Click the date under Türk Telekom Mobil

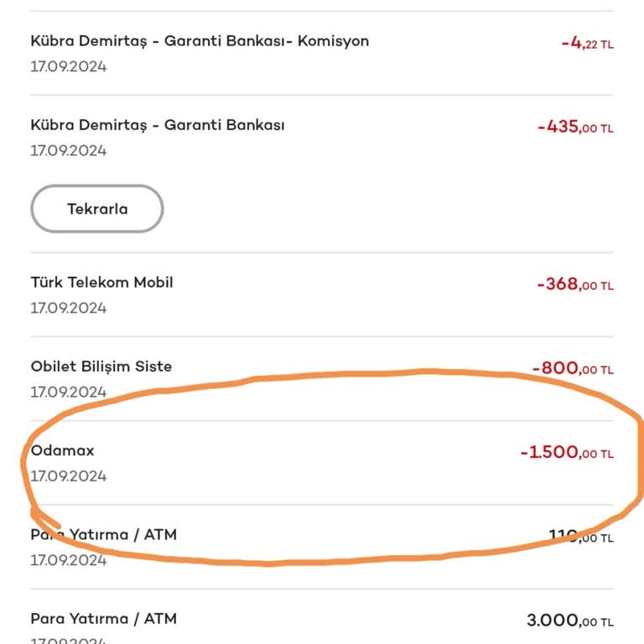[69, 308]
